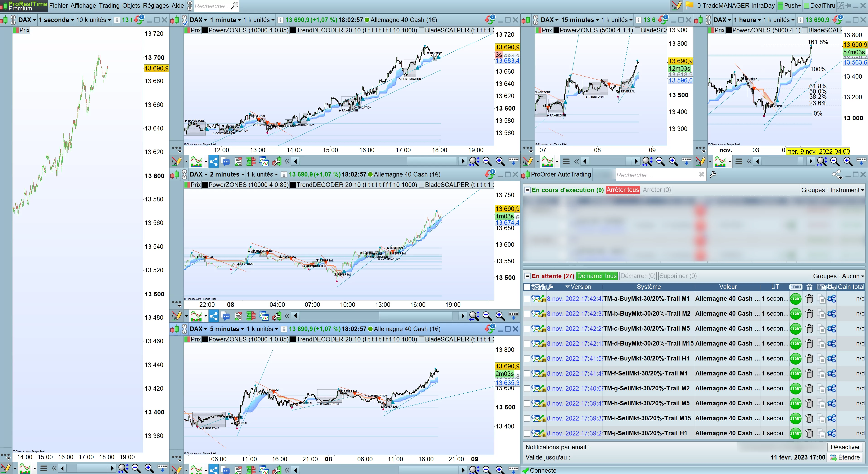Screen dimensions: 868x474
Task: Start the TM-f-SellMkt-30/20%-Trail M1 system
Action: tap(795, 374)
